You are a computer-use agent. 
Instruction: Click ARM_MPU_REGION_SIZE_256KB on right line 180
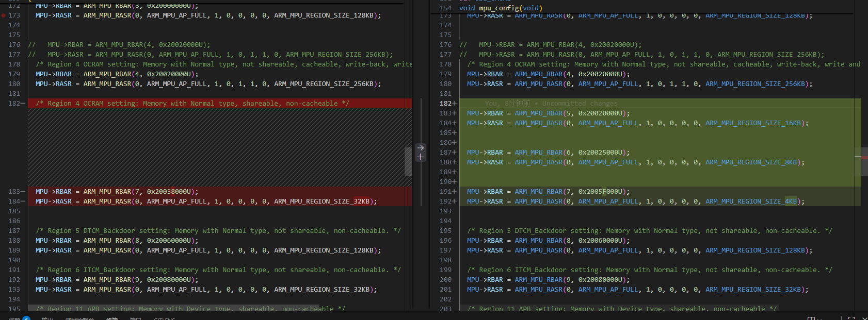tap(755, 84)
